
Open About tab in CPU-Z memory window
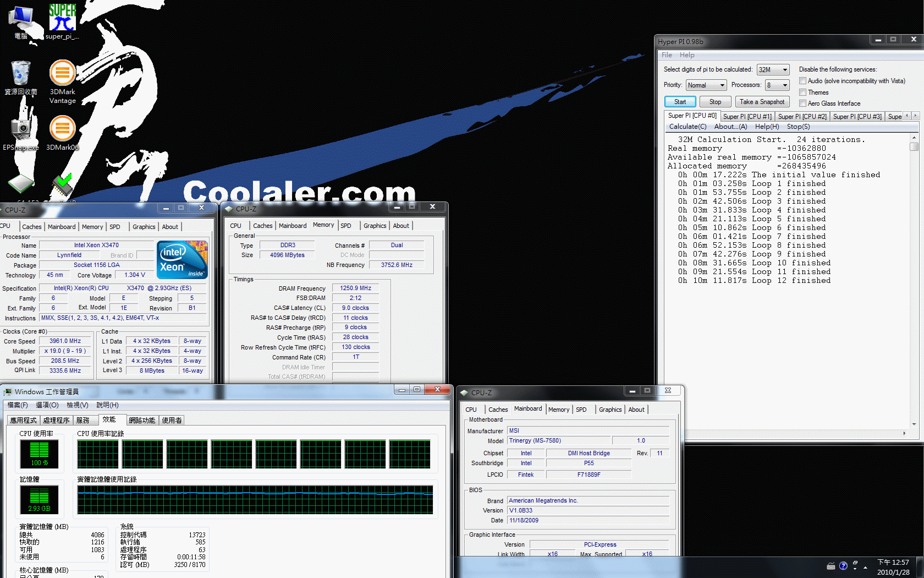(401, 226)
